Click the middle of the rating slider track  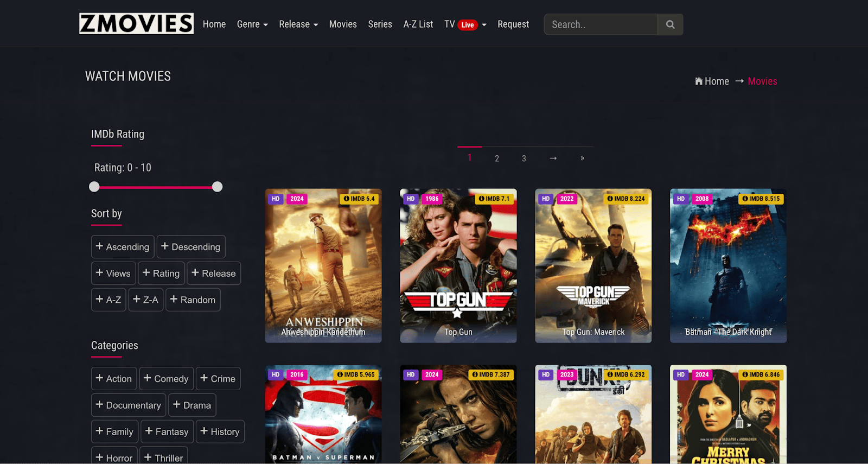point(156,187)
